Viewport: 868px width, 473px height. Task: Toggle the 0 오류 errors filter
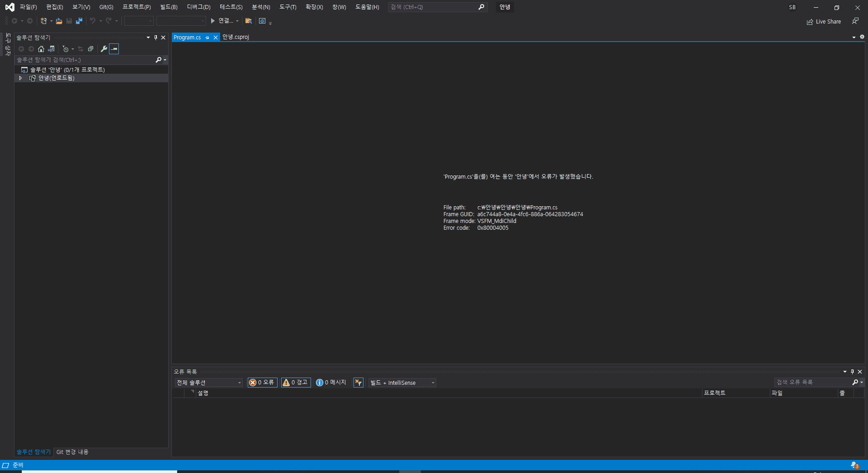[262, 383]
